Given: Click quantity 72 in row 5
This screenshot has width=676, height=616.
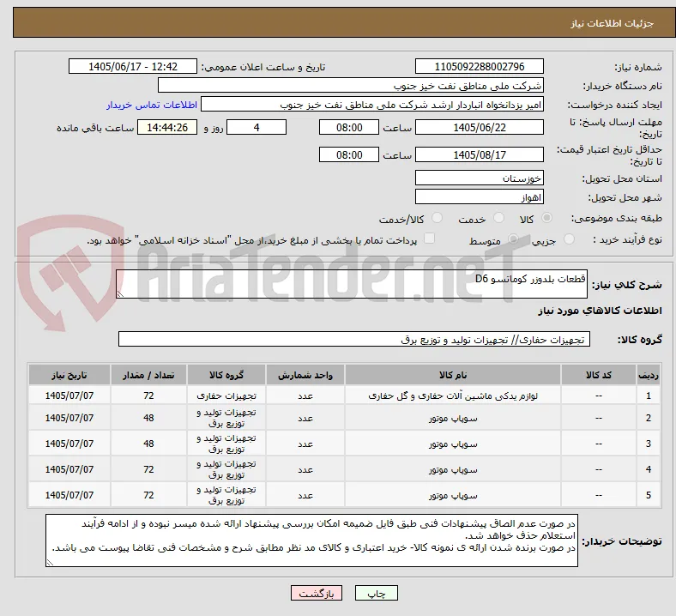Looking at the screenshot, I should click(148, 495).
